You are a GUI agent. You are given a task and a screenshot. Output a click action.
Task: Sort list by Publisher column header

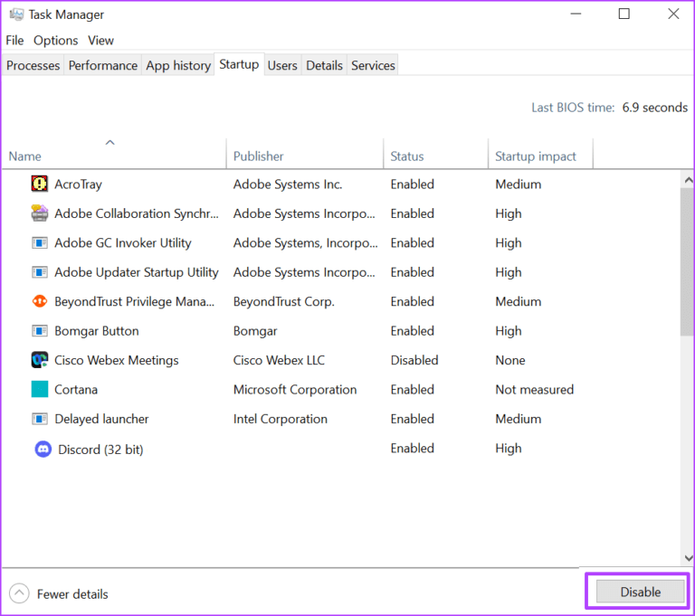(305, 154)
